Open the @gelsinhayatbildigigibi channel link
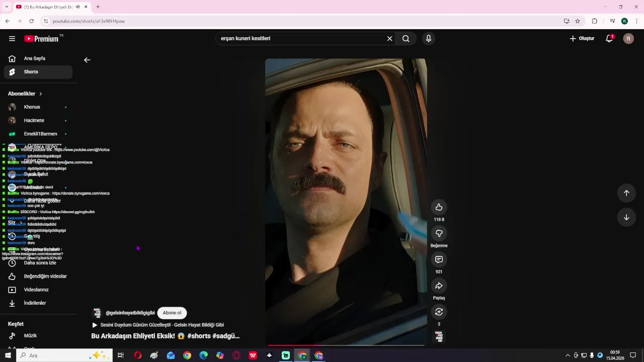Screen dimensions: 644x362 click(x=130, y=313)
